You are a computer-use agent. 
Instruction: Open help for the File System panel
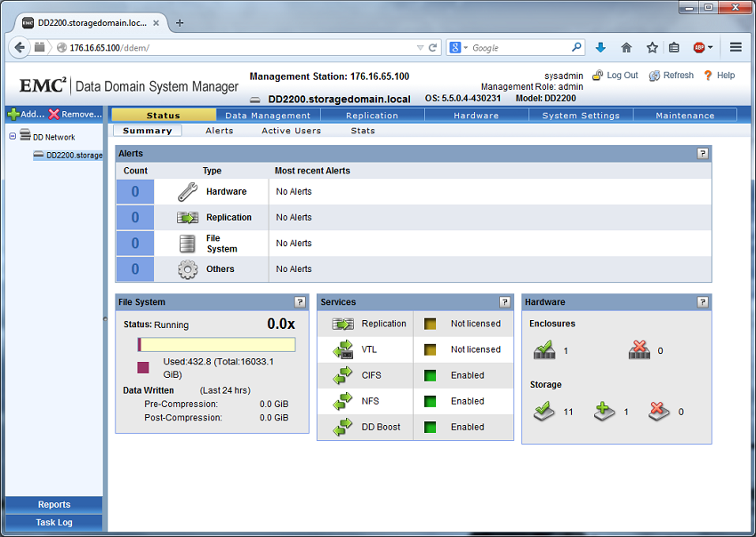pos(300,301)
